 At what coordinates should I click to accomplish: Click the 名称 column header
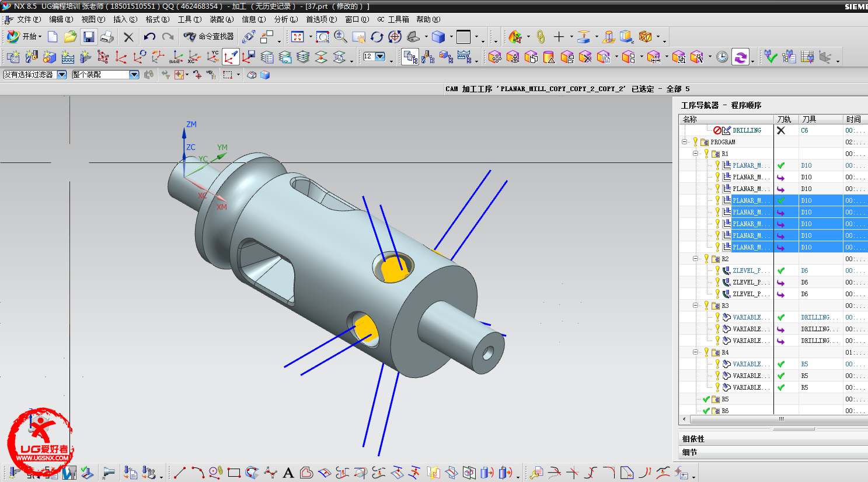(x=727, y=119)
